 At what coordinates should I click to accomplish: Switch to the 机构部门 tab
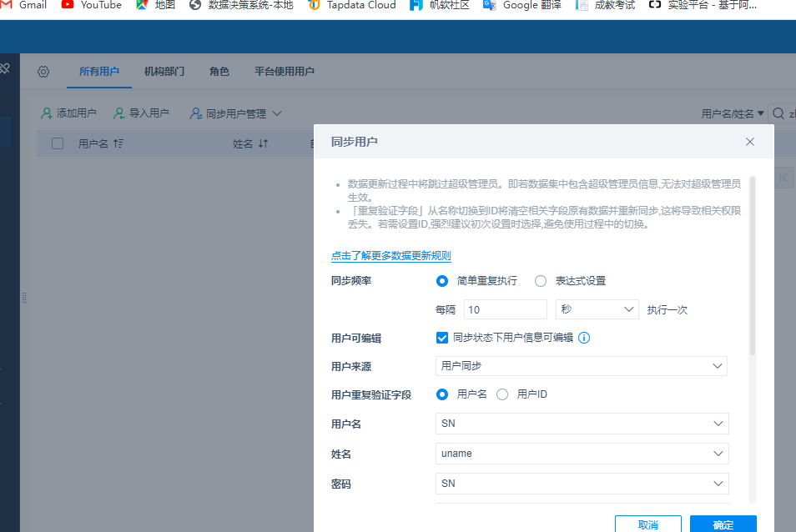click(164, 72)
